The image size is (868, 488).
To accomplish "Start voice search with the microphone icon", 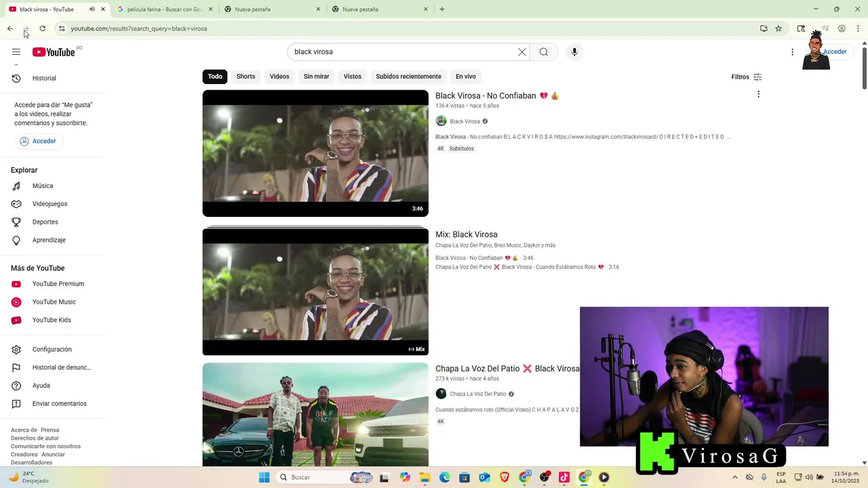I will pyautogui.click(x=574, y=52).
